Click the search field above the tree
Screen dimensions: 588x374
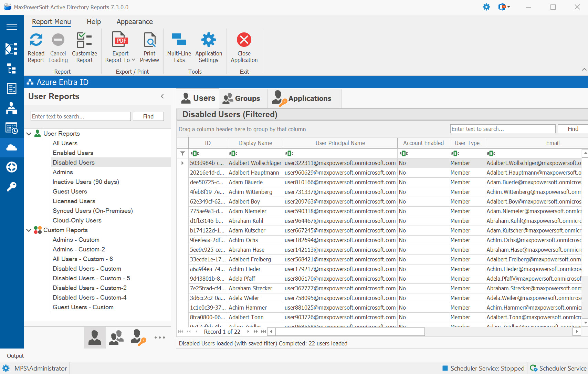point(80,116)
